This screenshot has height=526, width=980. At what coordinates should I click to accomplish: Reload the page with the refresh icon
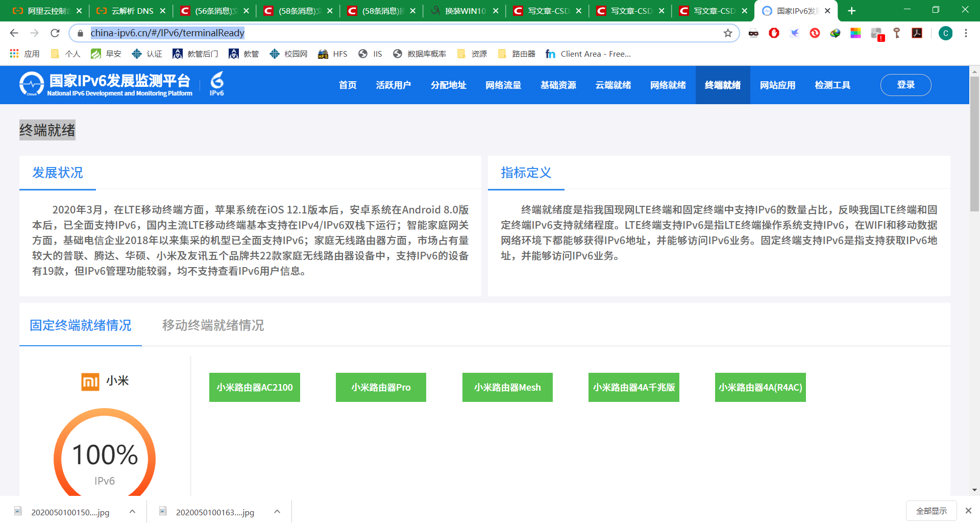(55, 33)
